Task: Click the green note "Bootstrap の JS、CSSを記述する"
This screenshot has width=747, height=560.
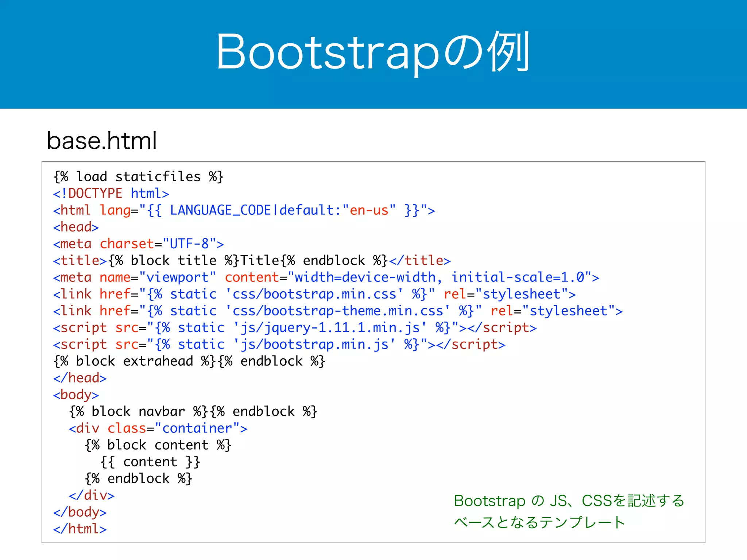Action: coord(569,501)
